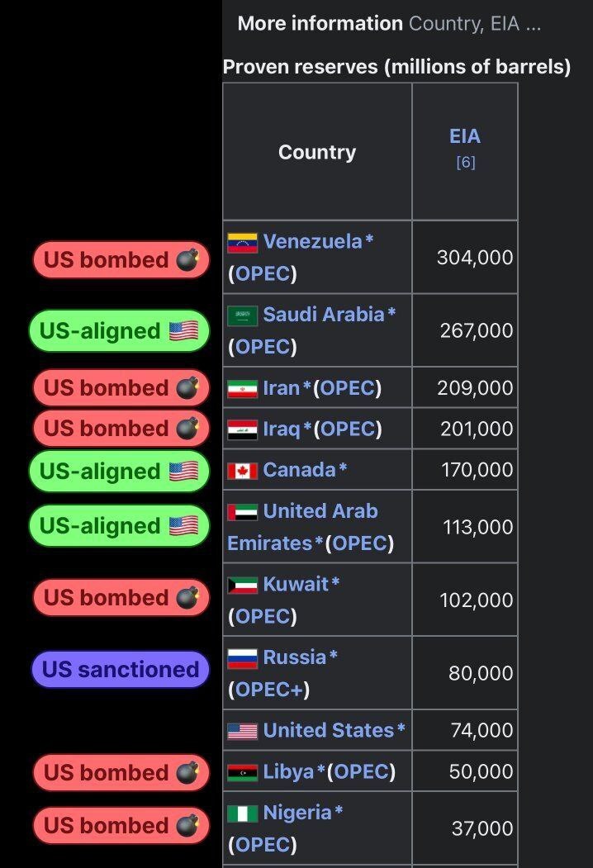The image size is (593, 868).
Task: Click the Saudi Arabia flag icon
Action: click(243, 315)
